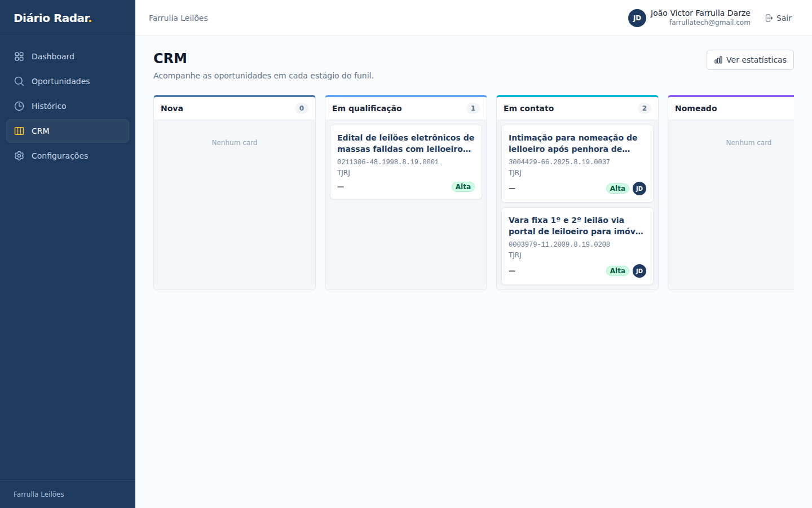Click Farrulla Leilões in the top header
The width and height of the screenshot is (812, 508).
click(178, 18)
